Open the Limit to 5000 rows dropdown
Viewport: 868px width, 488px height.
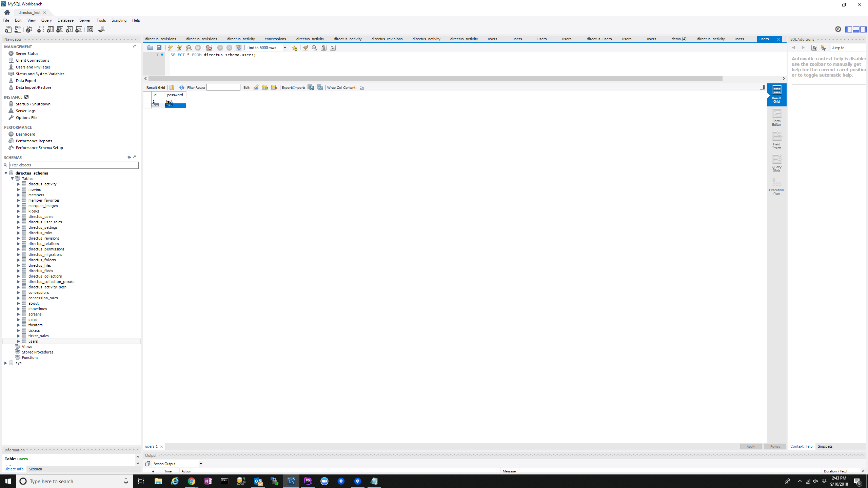[x=285, y=47]
